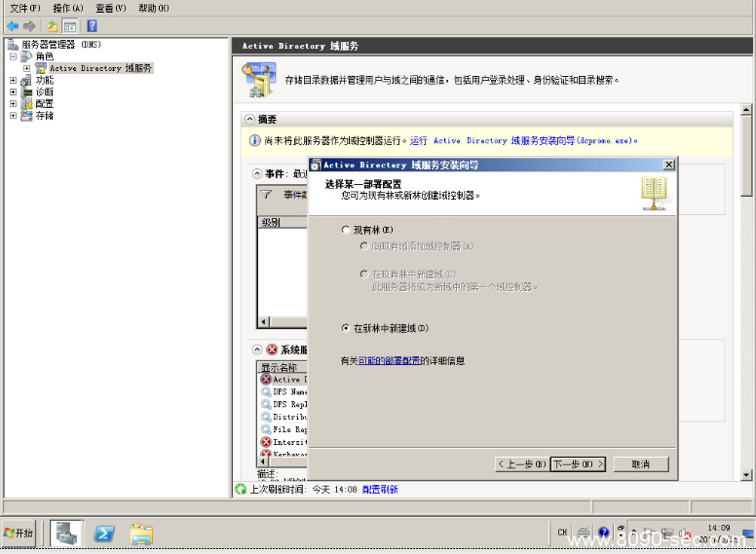Image resolution: width=756 pixels, height=554 pixels.
Task: Open the Help question-mark toolbar icon
Action: 92,26
